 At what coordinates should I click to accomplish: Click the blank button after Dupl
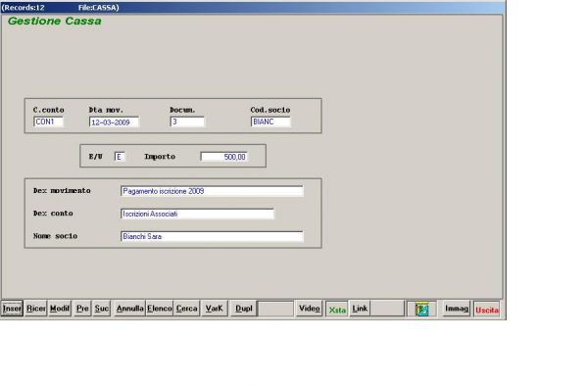(x=276, y=309)
